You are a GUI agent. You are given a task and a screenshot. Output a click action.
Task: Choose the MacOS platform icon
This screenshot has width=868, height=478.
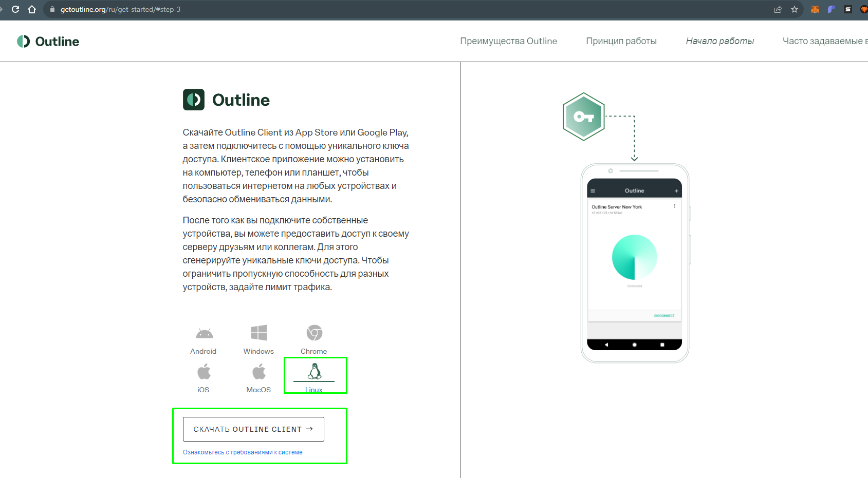pos(258,372)
